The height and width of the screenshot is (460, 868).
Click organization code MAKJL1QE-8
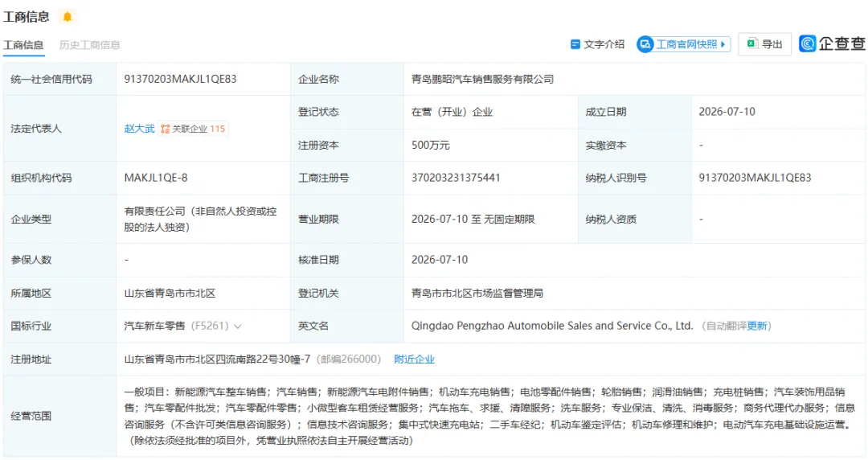[x=156, y=178]
